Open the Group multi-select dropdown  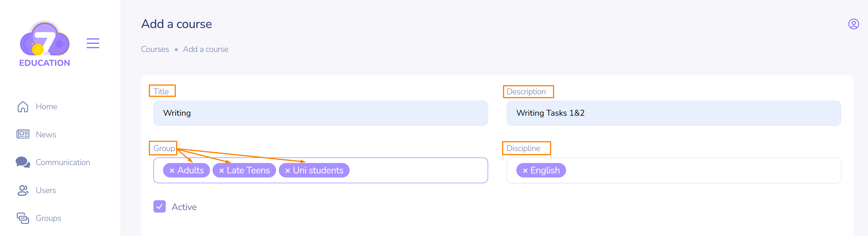pos(418,171)
